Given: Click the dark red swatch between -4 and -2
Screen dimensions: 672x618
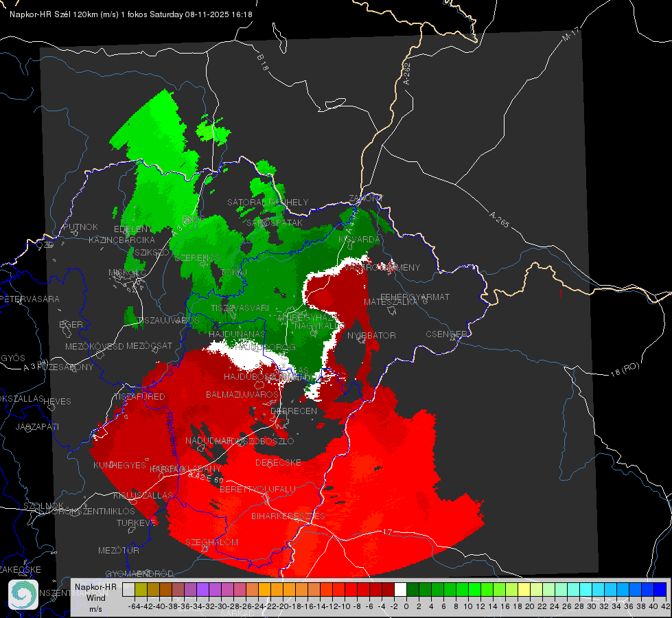Looking at the screenshot, I should tap(388, 590).
